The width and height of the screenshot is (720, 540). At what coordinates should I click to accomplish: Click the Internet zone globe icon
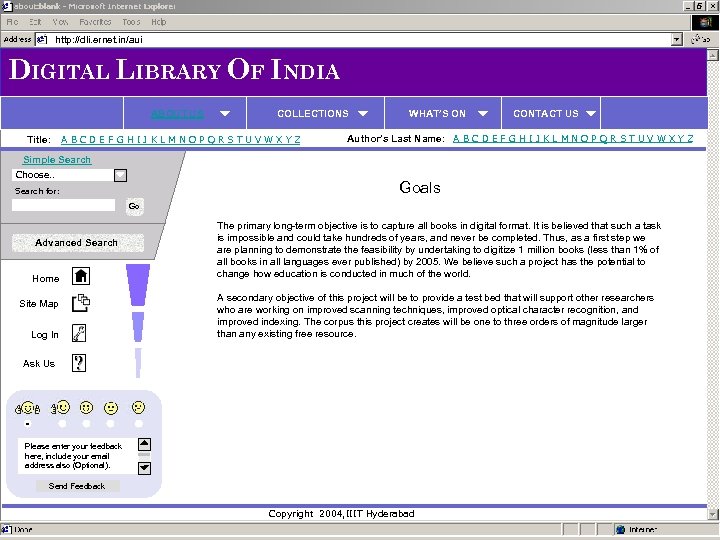coord(620,529)
